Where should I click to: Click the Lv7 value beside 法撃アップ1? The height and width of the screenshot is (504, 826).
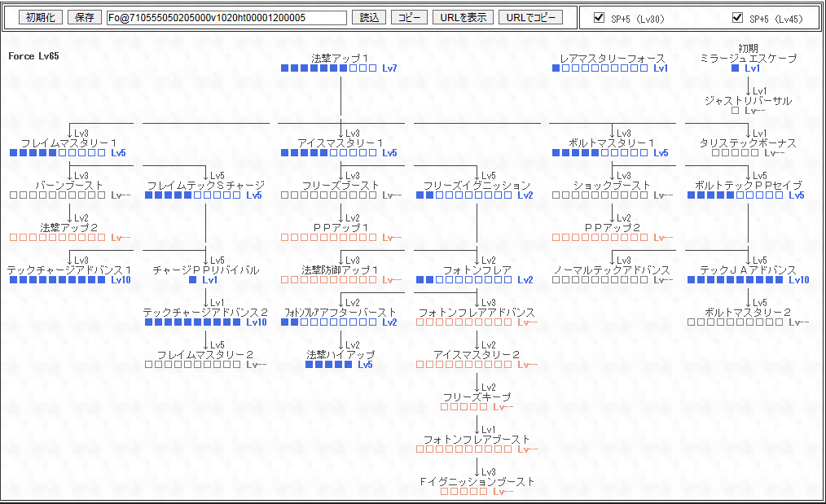pyautogui.click(x=390, y=68)
